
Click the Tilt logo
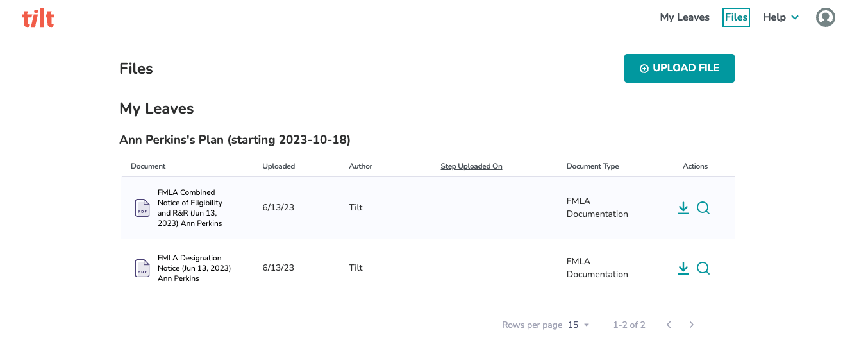pos(38,18)
